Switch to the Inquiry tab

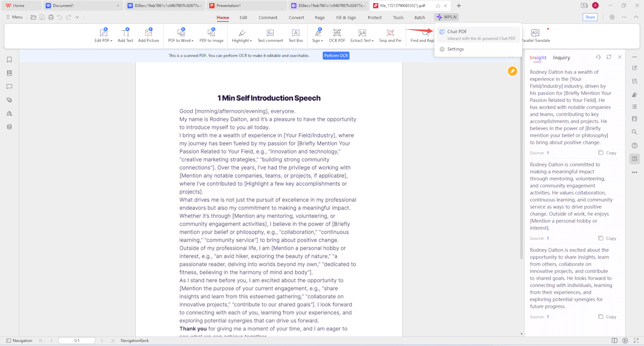[561, 57]
